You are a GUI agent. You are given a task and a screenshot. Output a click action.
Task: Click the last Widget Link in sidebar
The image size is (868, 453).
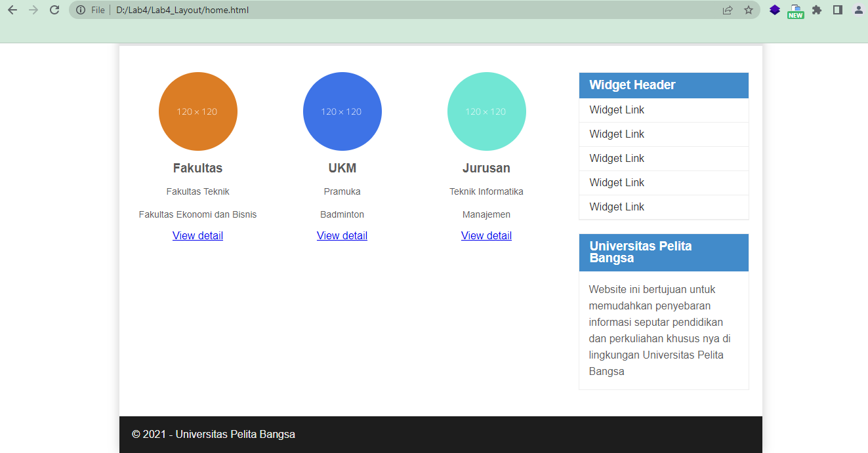click(x=617, y=207)
